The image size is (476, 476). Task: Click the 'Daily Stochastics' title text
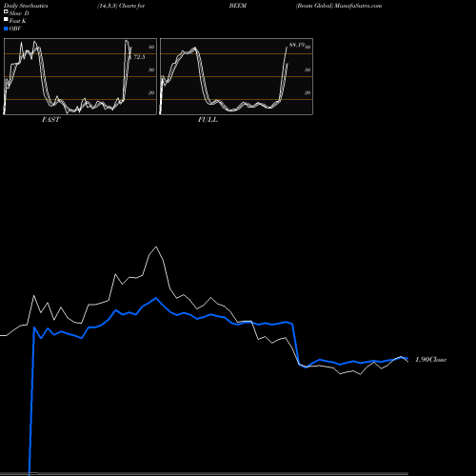point(26,6)
